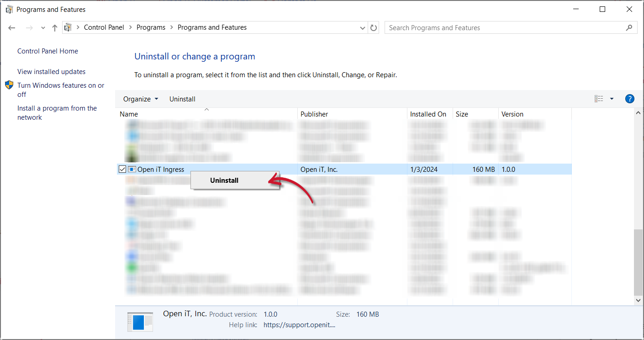The width and height of the screenshot is (644, 340).
Task: Click the search magnifier icon
Action: [x=629, y=27]
